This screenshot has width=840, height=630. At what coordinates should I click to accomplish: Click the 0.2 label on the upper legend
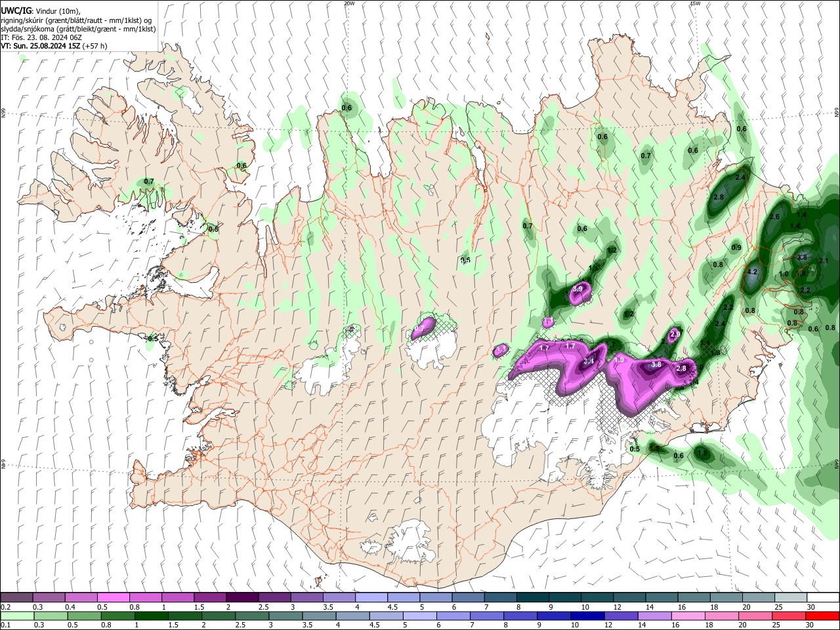5,607
